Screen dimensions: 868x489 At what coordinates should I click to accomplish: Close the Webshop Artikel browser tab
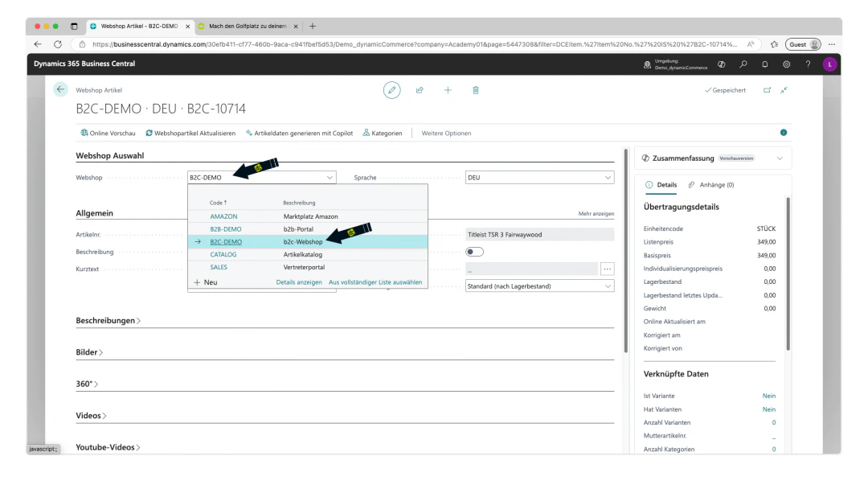(x=187, y=26)
